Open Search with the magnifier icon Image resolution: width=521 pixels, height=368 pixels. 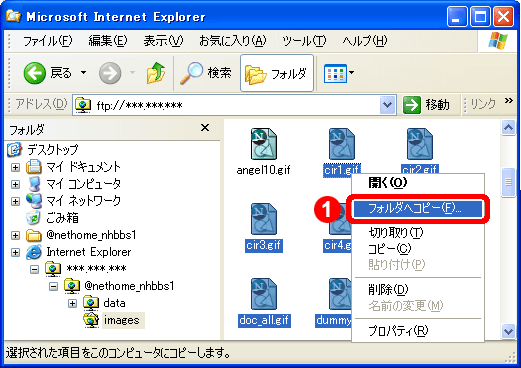[191, 73]
